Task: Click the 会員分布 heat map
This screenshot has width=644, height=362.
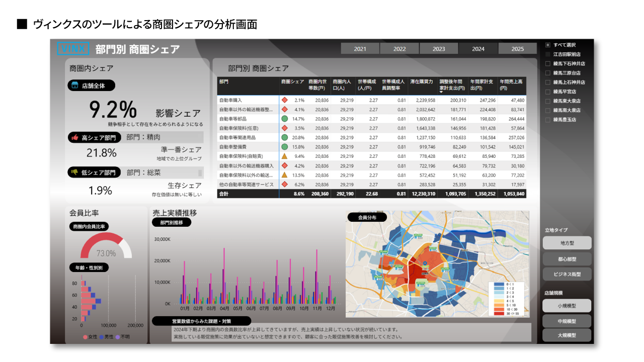Action: pyautogui.click(x=437, y=264)
